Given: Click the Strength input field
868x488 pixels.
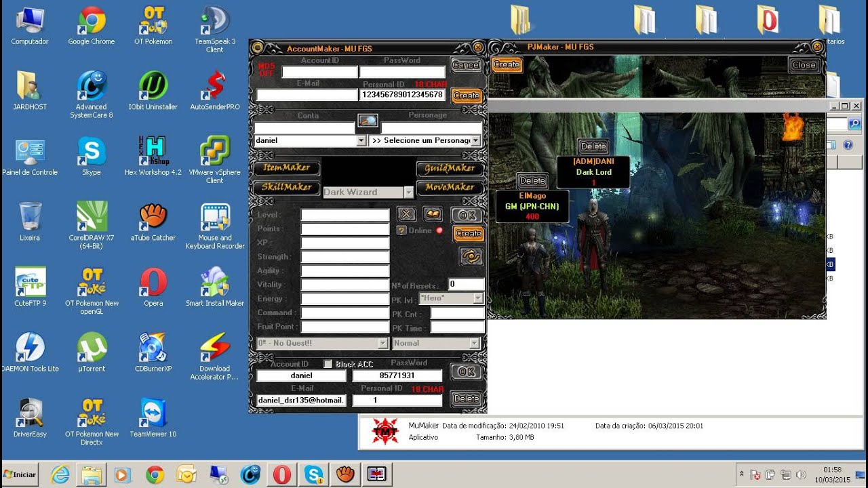Looking at the screenshot, I should point(345,257).
